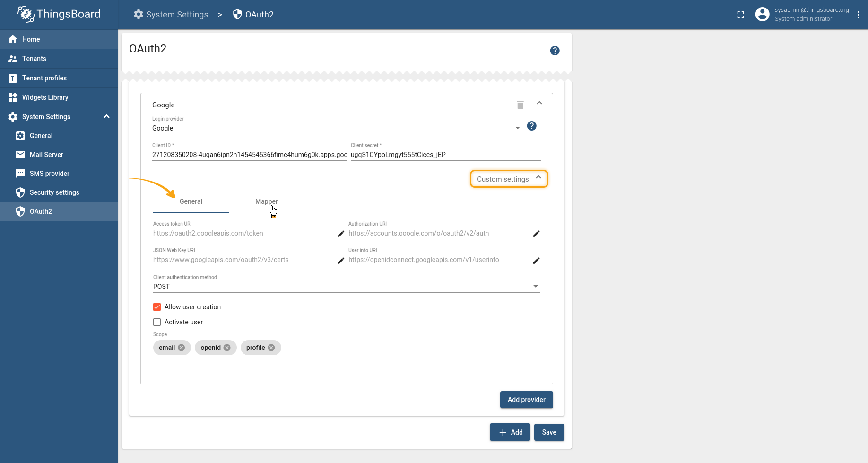Viewport: 868px width, 463px height.
Task: Click the Tenant profiles icon
Action: pyautogui.click(x=13, y=78)
